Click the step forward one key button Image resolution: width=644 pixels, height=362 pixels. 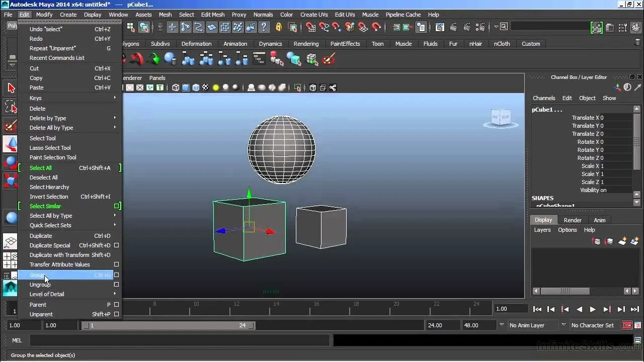pyautogui.click(x=607, y=309)
